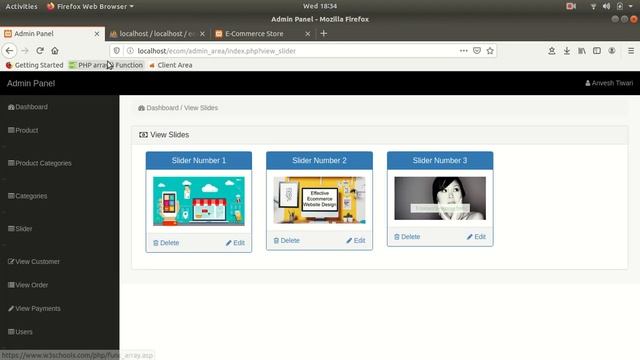Image resolution: width=640 pixels, height=360 pixels.
Task: Open the Firefox home page icon
Action: (55, 51)
